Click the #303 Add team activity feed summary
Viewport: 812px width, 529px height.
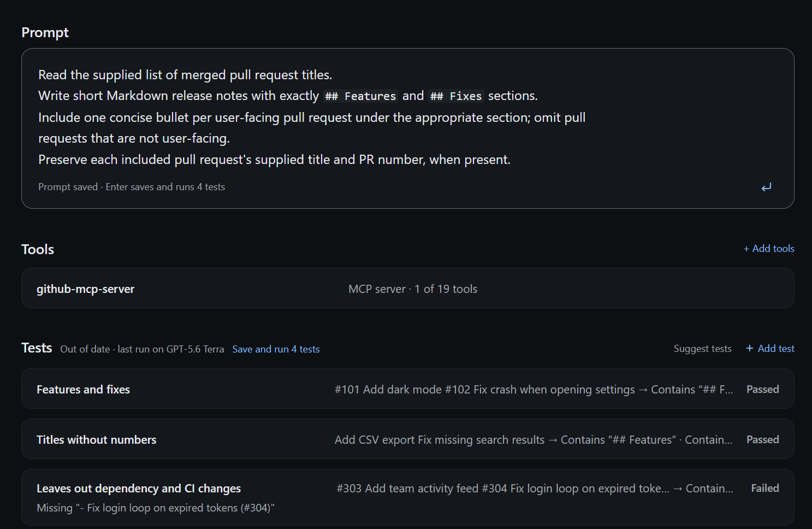535,489
